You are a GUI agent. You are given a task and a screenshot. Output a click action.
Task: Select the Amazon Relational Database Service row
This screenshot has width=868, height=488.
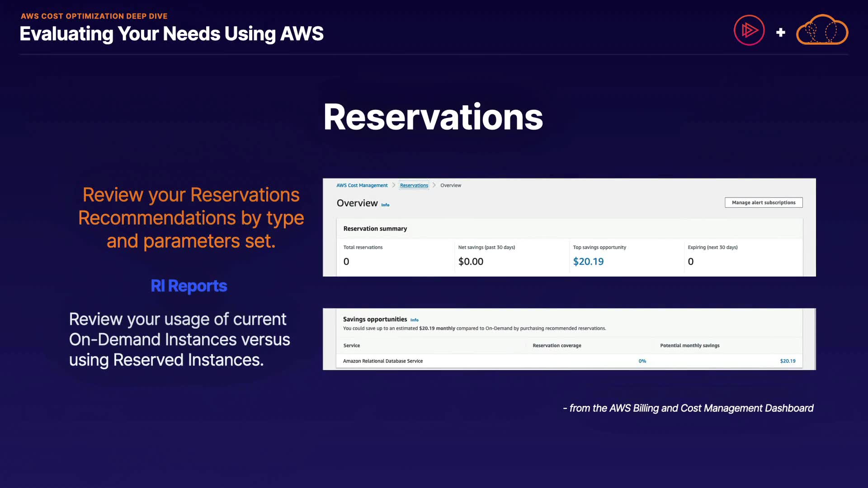pyautogui.click(x=382, y=361)
